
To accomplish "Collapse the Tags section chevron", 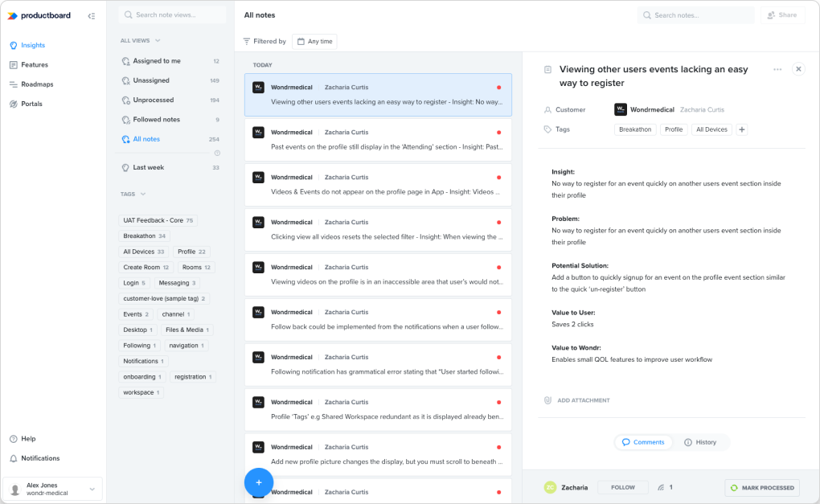I will point(143,194).
